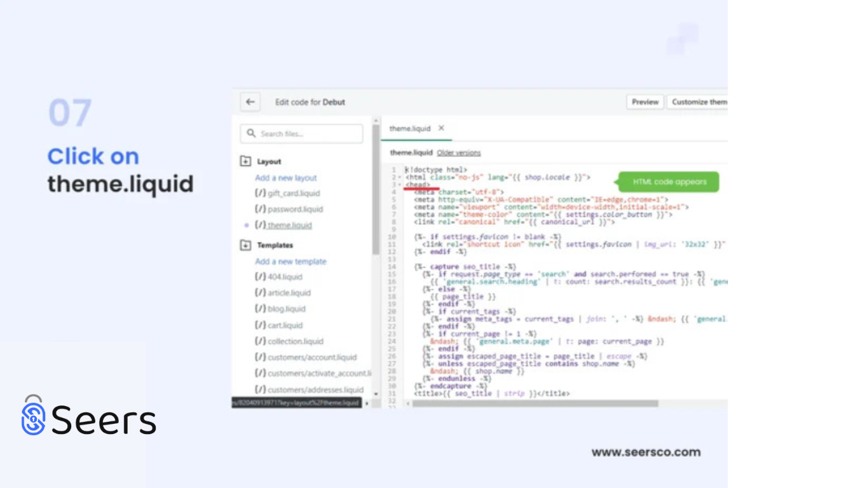Click www.seersco.com web address
The width and height of the screenshot is (868, 488).
tap(646, 452)
